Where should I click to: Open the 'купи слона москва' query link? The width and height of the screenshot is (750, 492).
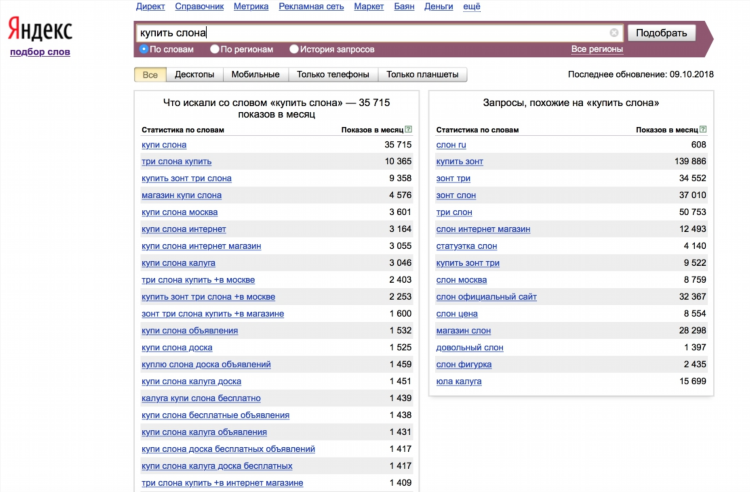(x=179, y=212)
